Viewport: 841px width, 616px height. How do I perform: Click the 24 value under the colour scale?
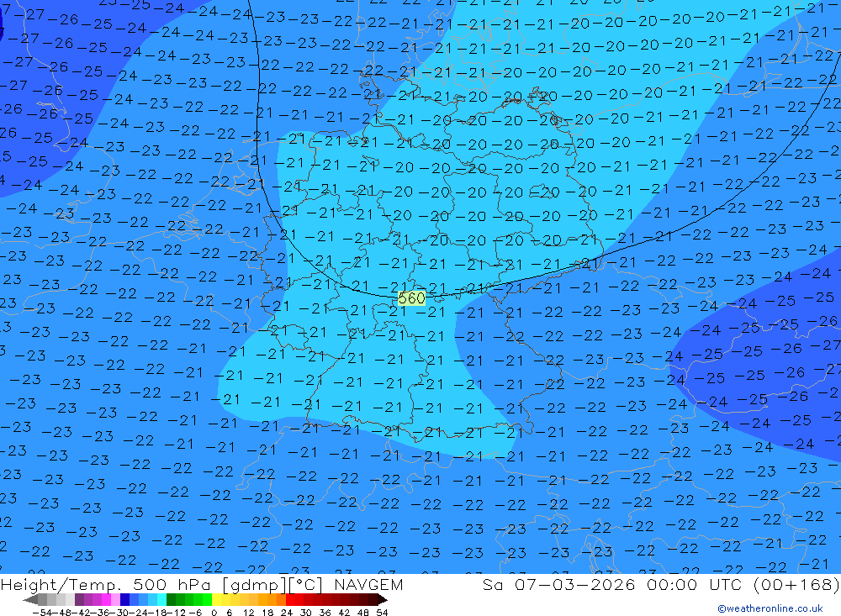(287, 613)
